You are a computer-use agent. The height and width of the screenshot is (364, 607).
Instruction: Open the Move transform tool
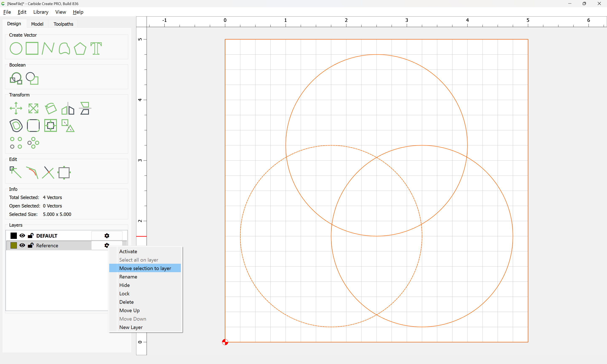[x=16, y=108]
